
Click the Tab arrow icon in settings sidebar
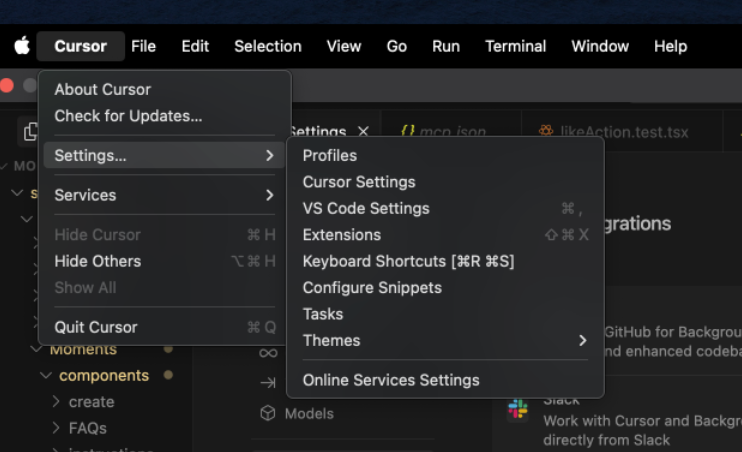pos(267,382)
